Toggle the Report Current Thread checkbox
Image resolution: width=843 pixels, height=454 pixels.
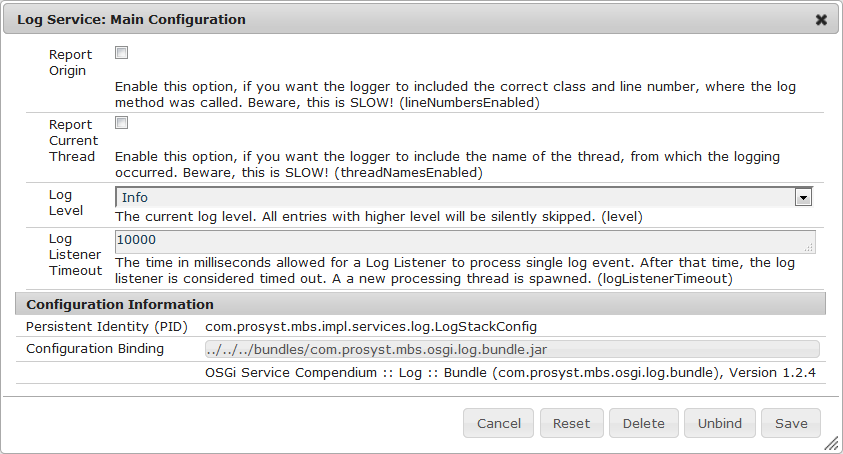click(121, 123)
